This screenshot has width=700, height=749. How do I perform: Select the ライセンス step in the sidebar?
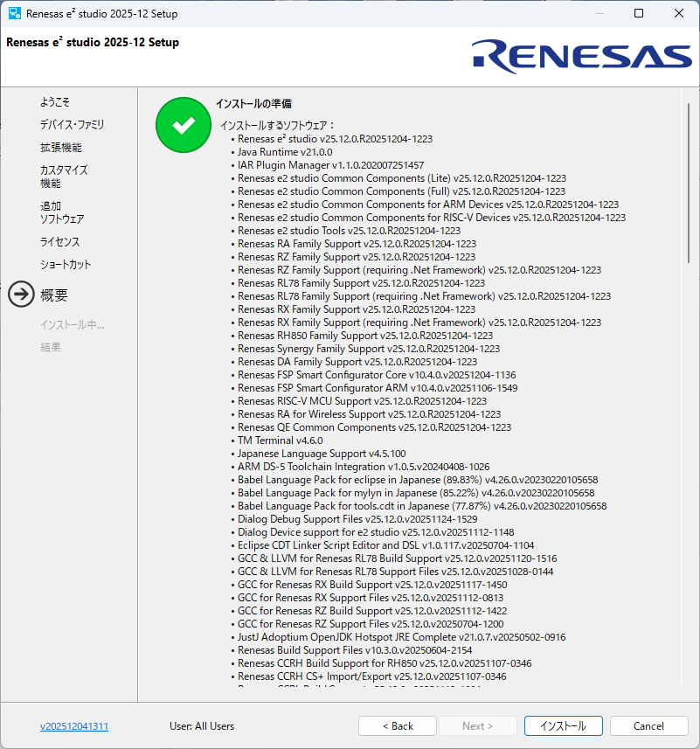coord(59,242)
